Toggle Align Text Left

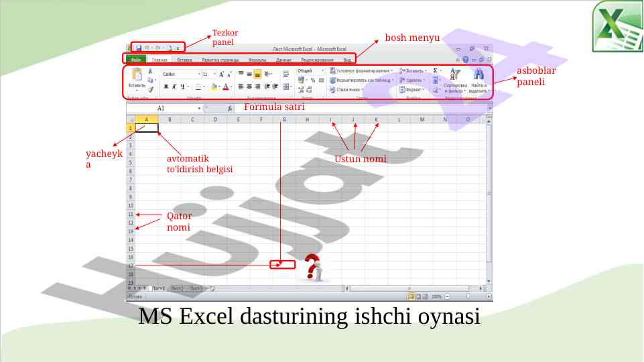[x=241, y=86]
